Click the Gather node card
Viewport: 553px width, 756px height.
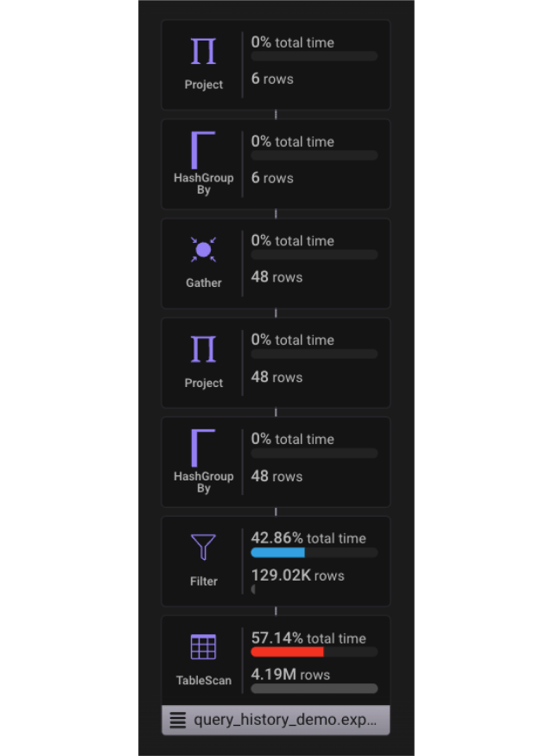(x=276, y=263)
